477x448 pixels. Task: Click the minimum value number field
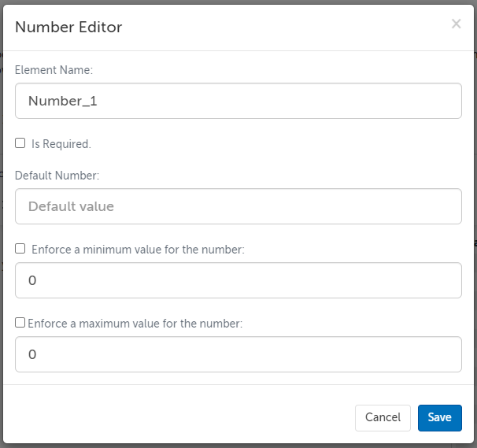pyautogui.click(x=238, y=280)
